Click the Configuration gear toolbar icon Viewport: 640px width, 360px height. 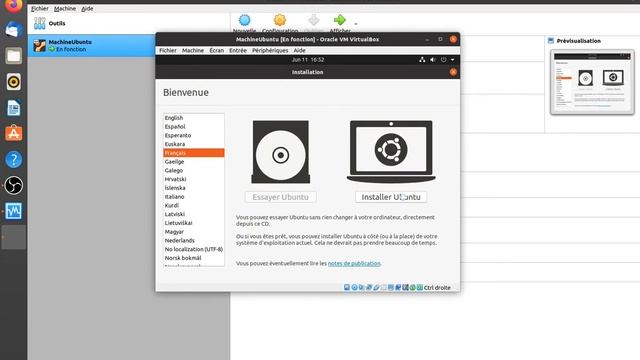click(280, 20)
